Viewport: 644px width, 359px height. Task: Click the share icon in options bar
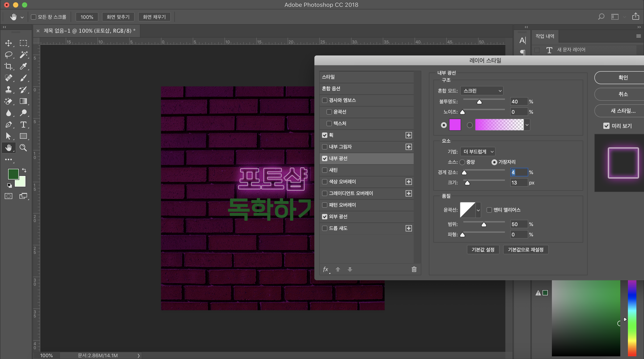pos(636,17)
